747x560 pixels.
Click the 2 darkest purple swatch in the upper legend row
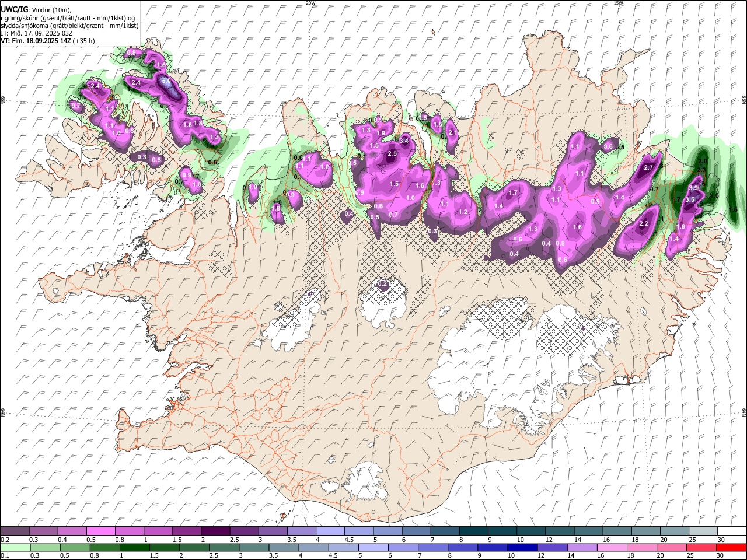click(x=215, y=531)
